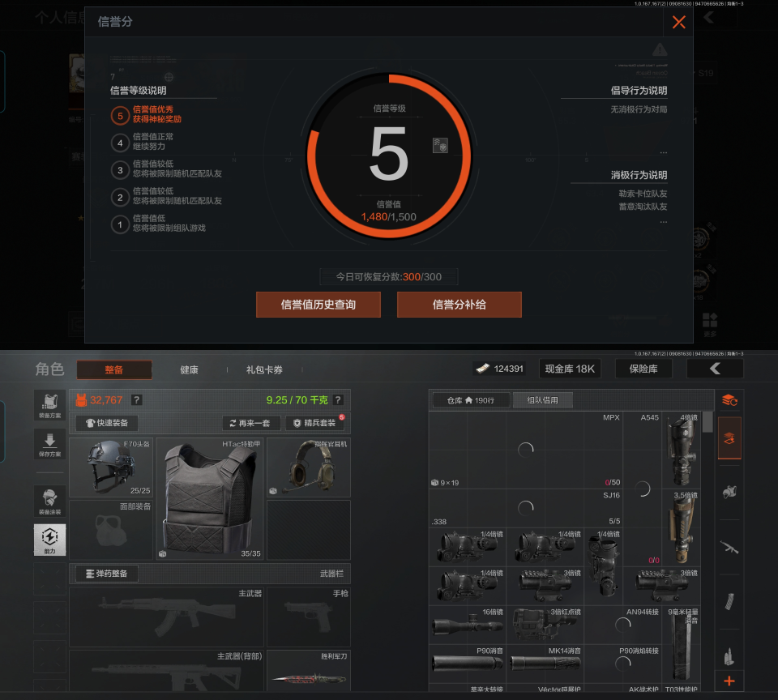Select the 16倍镜 scope item

(x=468, y=625)
